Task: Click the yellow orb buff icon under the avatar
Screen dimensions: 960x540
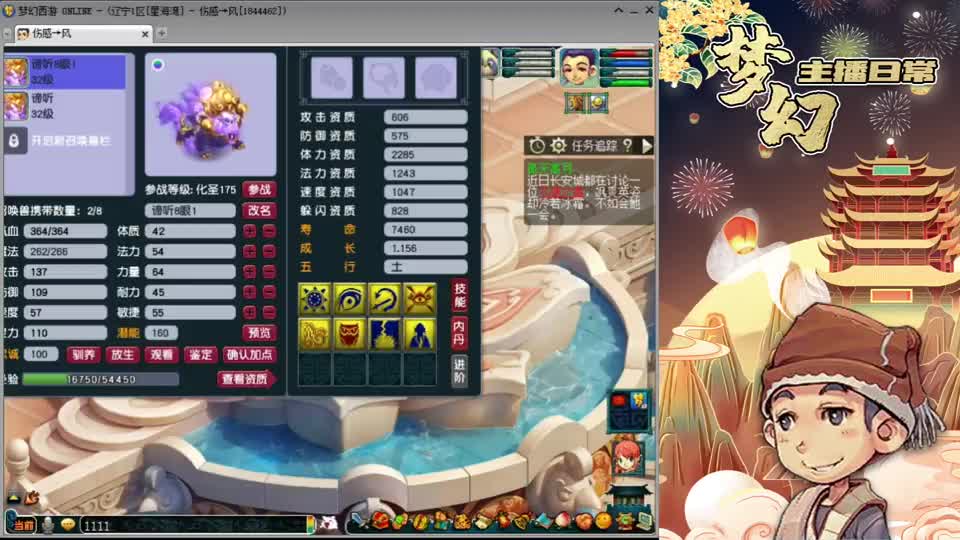Action: pos(598,103)
